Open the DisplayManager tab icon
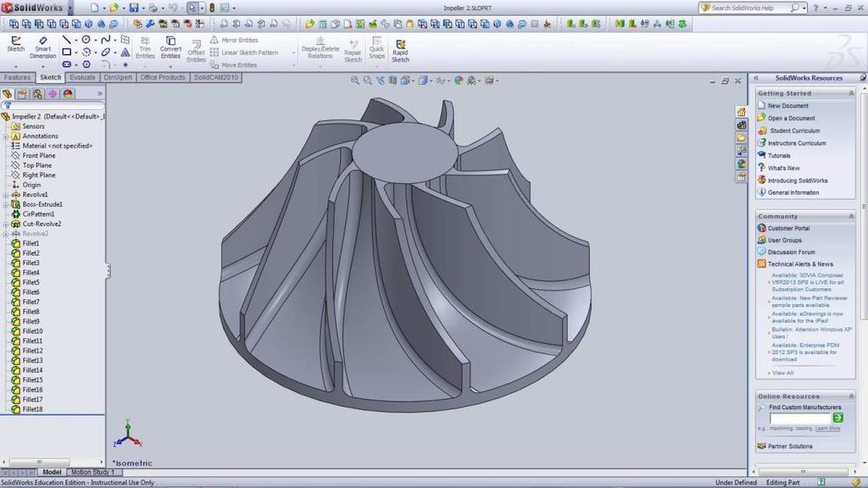Screen dimensions: 868x488 point(68,94)
